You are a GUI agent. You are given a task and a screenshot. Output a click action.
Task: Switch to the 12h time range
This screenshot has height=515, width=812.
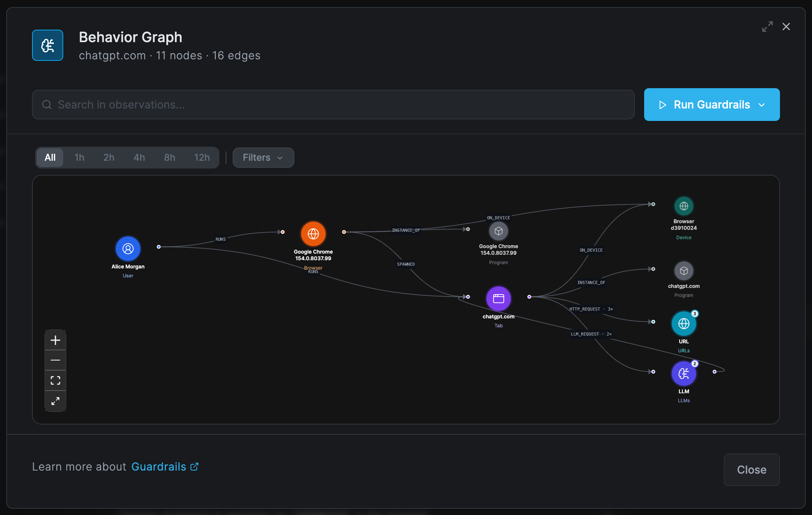point(202,158)
